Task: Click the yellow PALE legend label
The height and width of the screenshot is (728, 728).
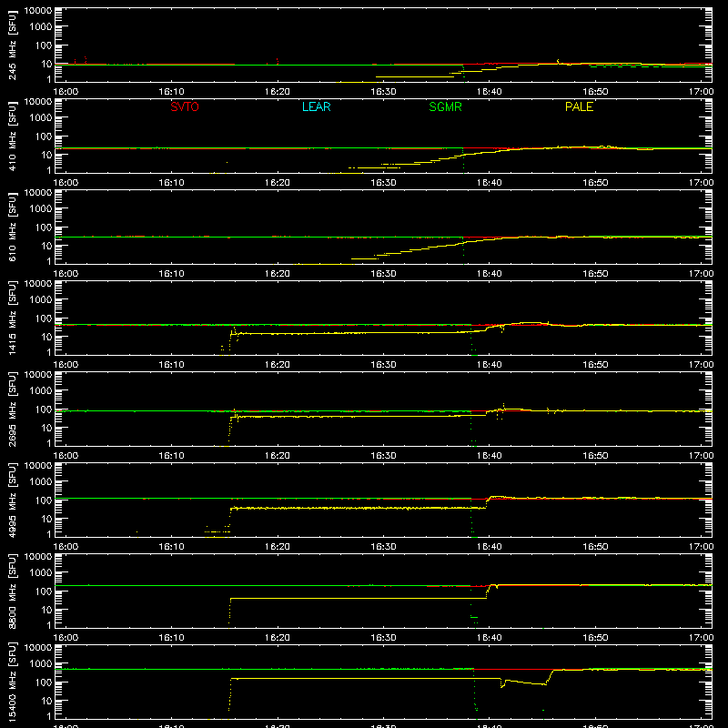Action: 579,106
